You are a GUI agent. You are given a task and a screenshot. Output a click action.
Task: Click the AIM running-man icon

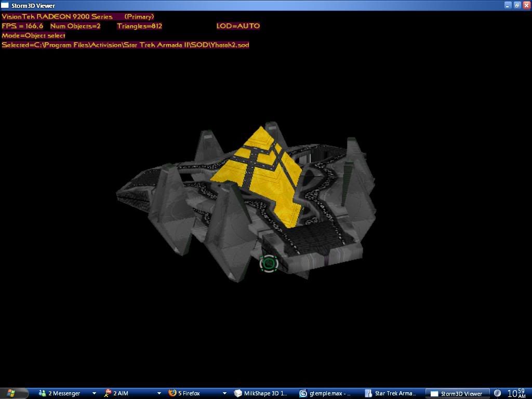(x=108, y=393)
